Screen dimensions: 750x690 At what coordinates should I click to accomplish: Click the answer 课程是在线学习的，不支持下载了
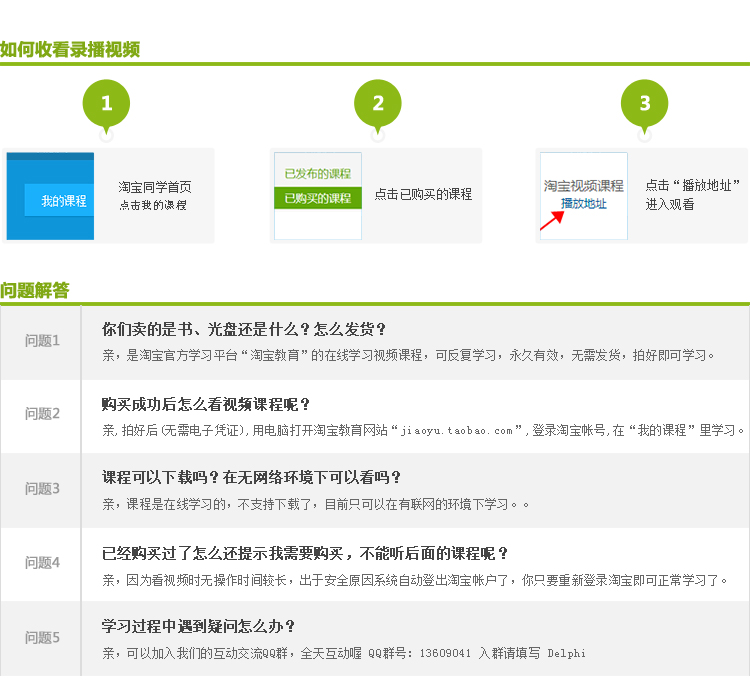[315, 504]
